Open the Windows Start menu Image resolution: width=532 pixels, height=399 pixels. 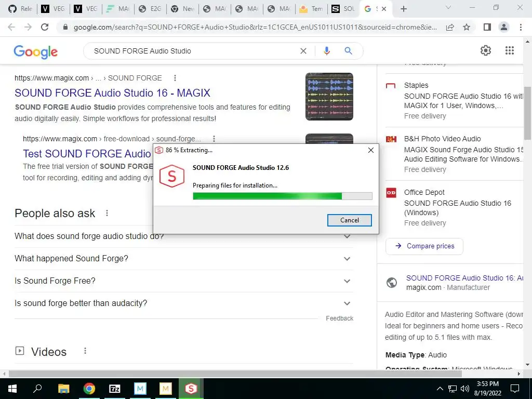pyautogui.click(x=12, y=389)
